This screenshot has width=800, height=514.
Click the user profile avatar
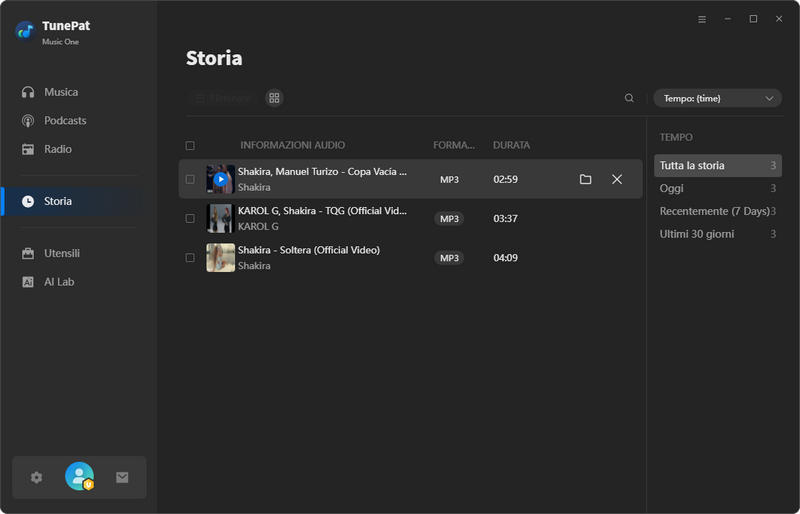coord(79,477)
